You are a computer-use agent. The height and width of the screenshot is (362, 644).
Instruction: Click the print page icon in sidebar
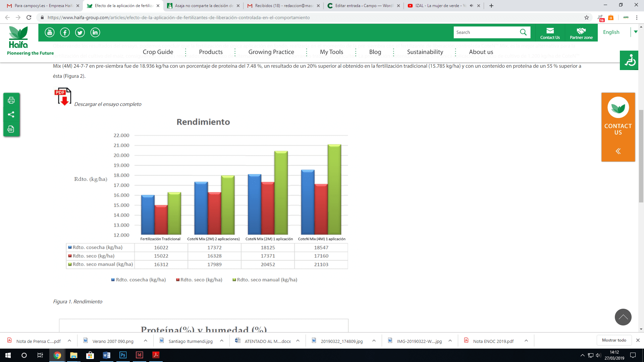[x=11, y=100]
